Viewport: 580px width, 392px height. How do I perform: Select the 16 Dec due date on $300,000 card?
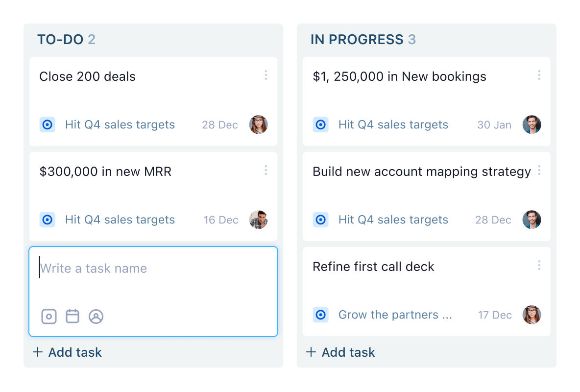(x=220, y=220)
